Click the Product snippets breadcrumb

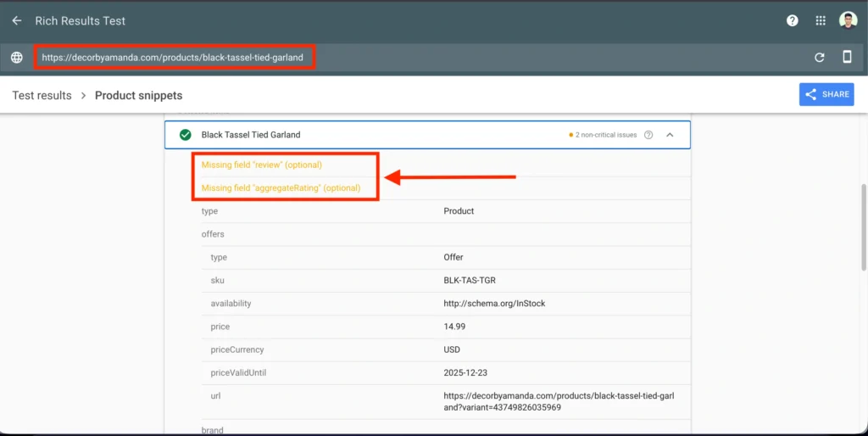coord(138,95)
